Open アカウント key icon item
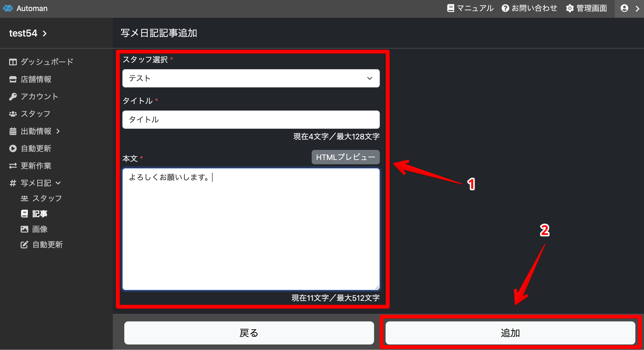Image resolution: width=644 pixels, height=350 pixels. [39, 96]
